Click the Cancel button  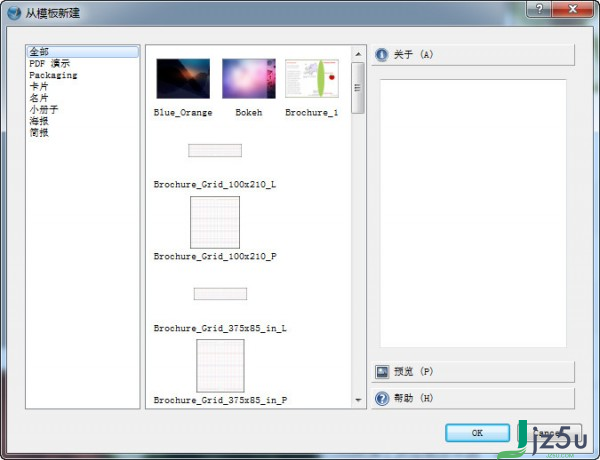(x=549, y=433)
